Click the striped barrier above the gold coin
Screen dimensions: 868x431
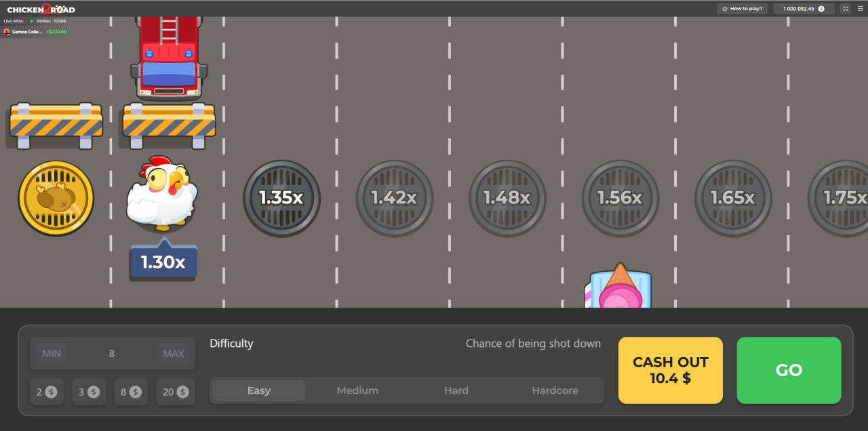(56, 126)
